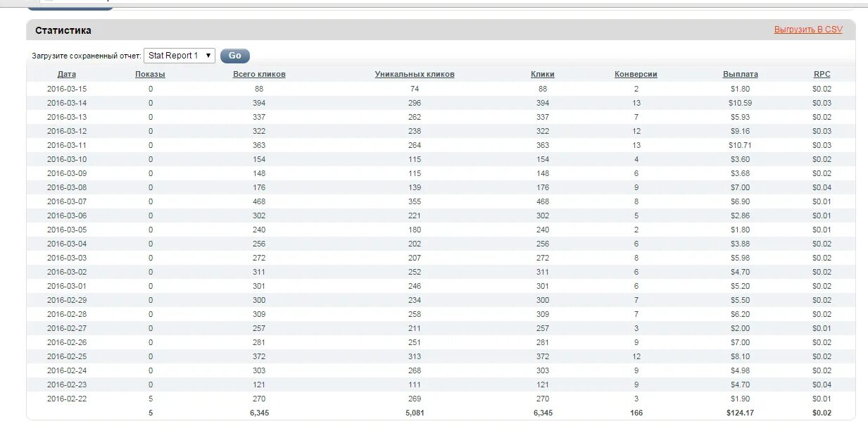Select the date cell 2016-02-26
868x431 pixels.
(x=67, y=342)
